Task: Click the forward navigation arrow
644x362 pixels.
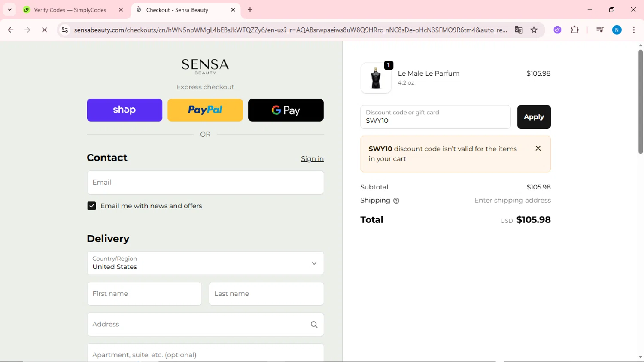Action: click(x=27, y=30)
